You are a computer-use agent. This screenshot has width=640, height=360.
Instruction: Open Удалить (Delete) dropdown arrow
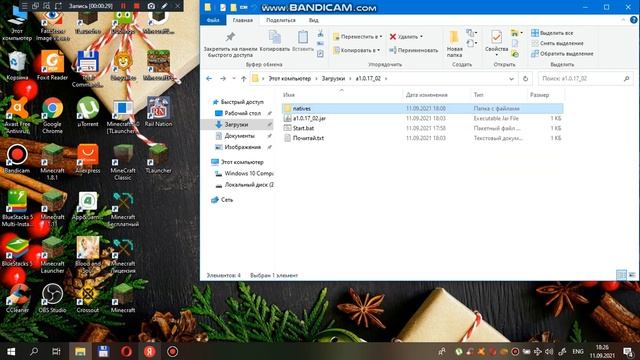click(x=422, y=37)
